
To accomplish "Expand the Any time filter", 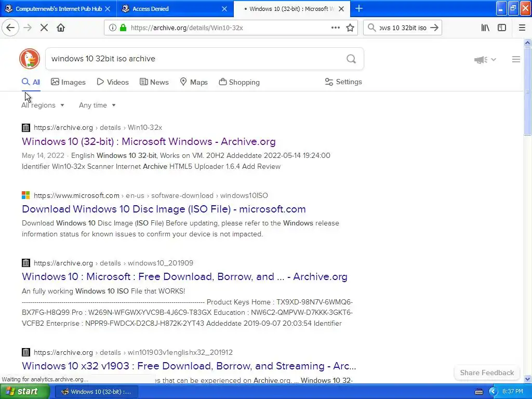I will pos(97,105).
